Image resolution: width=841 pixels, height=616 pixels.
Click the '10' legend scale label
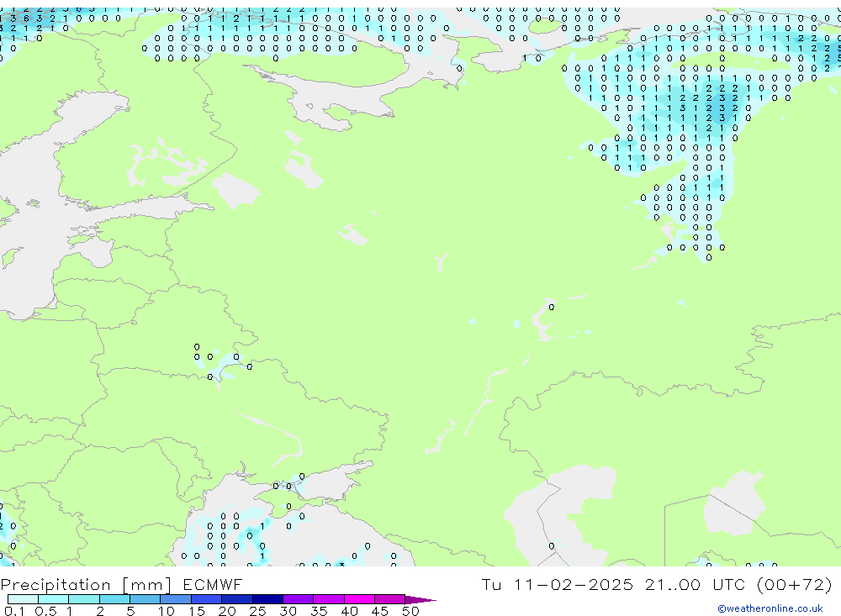pyautogui.click(x=166, y=611)
